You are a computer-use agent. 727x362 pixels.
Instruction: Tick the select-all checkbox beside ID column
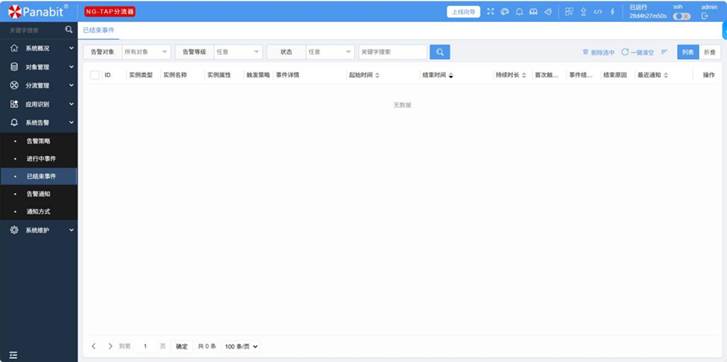[95, 75]
